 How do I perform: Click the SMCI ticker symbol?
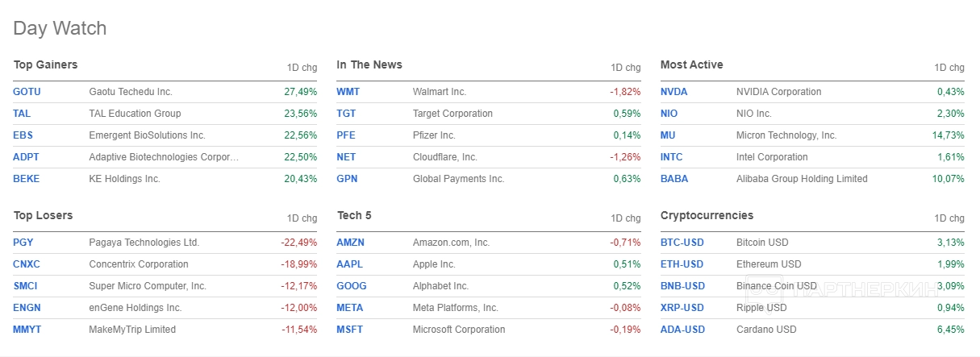[25, 286]
